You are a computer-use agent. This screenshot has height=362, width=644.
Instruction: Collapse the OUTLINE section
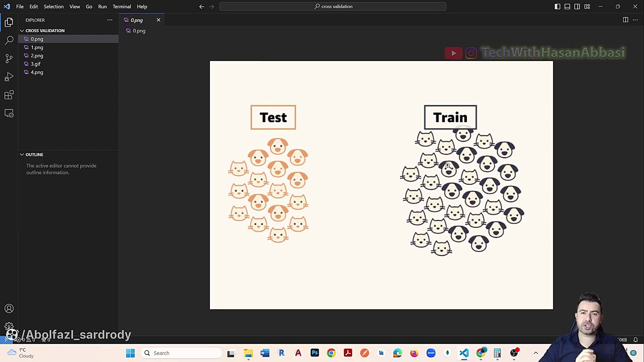pos(68,155)
